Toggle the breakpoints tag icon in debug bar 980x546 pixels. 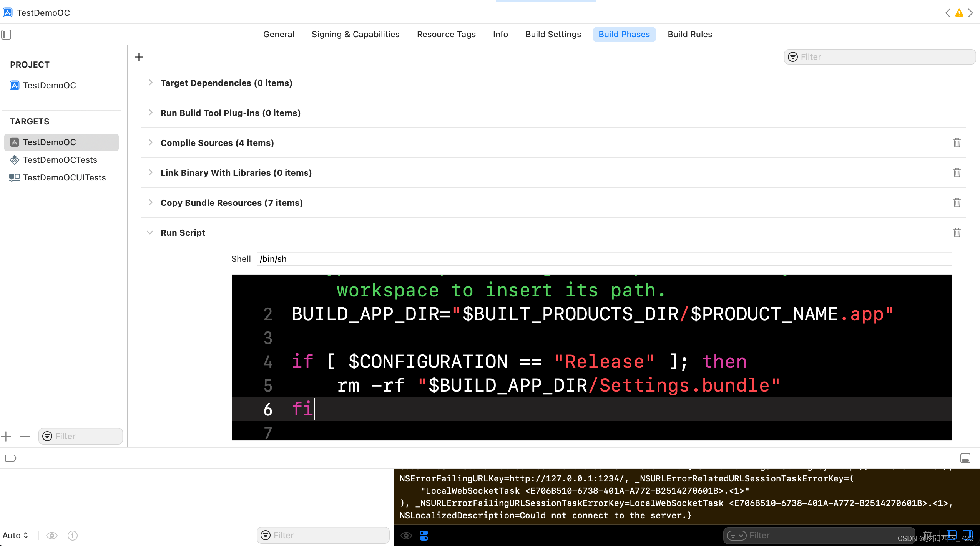coord(10,458)
